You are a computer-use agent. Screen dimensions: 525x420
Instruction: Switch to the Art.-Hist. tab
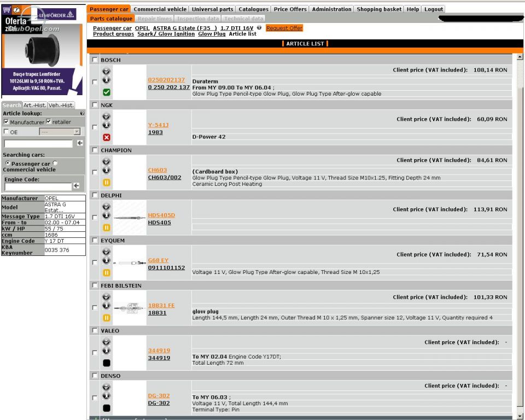pyautogui.click(x=34, y=105)
